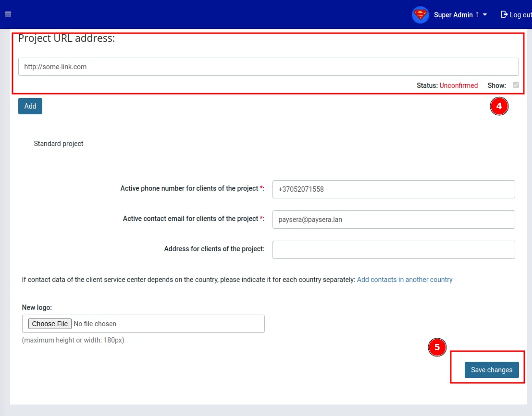Open the hamburger sidebar menu
Viewport: 532px width, 416px height.
8,14
